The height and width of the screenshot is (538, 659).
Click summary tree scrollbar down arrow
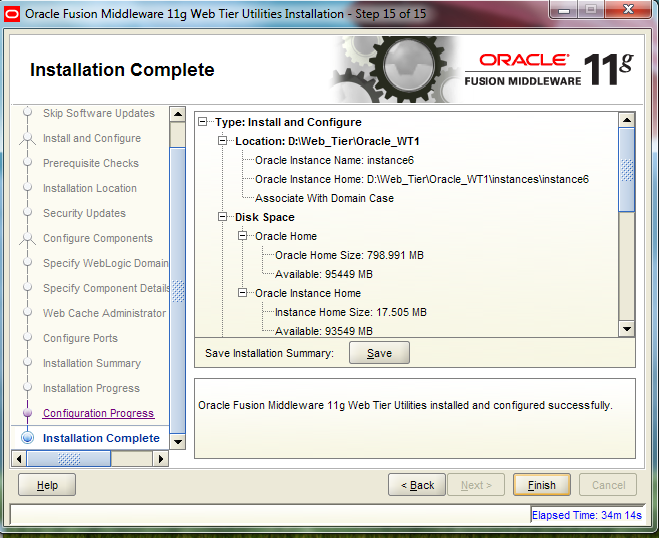[627, 329]
